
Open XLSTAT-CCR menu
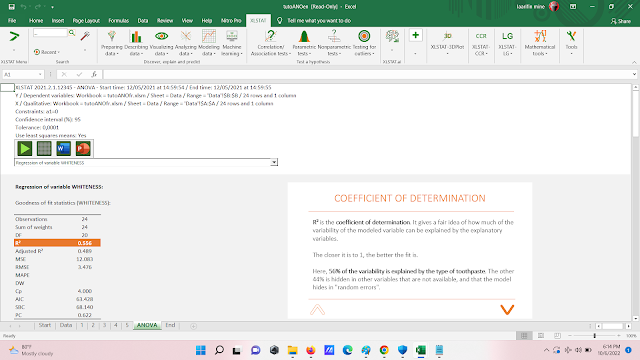click(481, 43)
